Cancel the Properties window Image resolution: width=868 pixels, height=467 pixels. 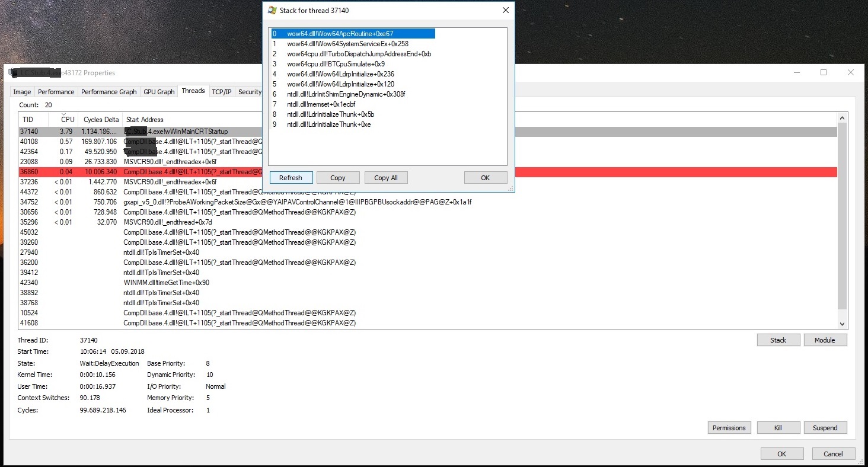833,454
